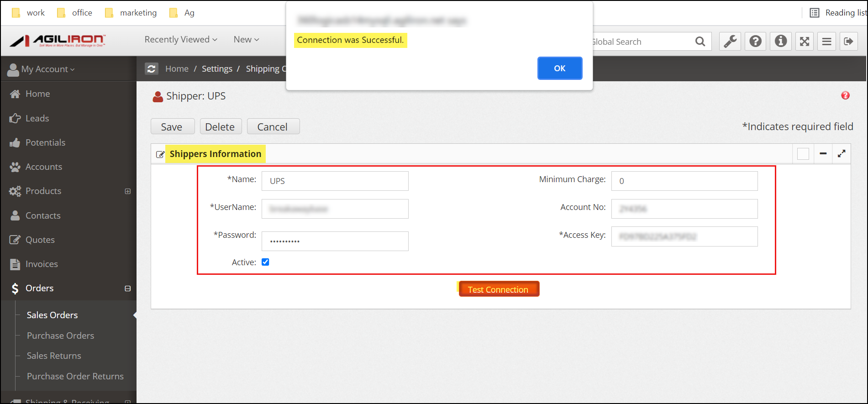Open the Recently Viewed dropdown
This screenshot has height=404, width=868.
(181, 40)
